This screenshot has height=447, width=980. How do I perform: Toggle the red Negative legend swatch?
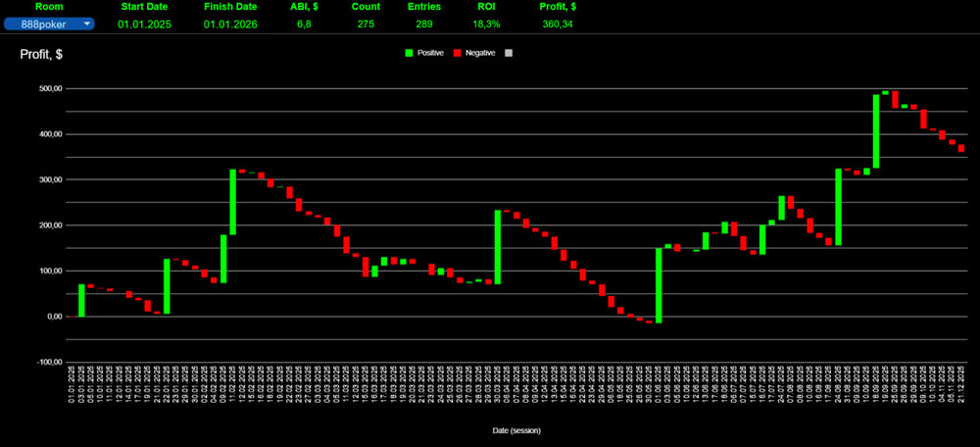(457, 53)
